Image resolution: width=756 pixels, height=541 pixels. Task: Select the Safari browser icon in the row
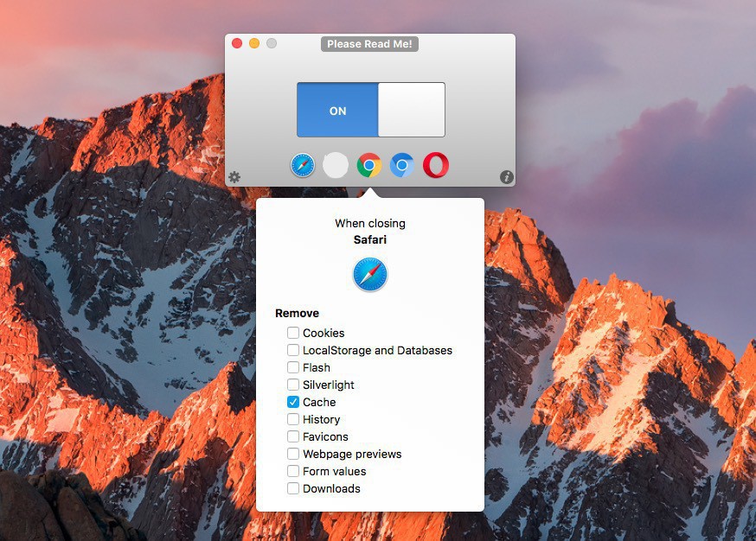tap(303, 164)
